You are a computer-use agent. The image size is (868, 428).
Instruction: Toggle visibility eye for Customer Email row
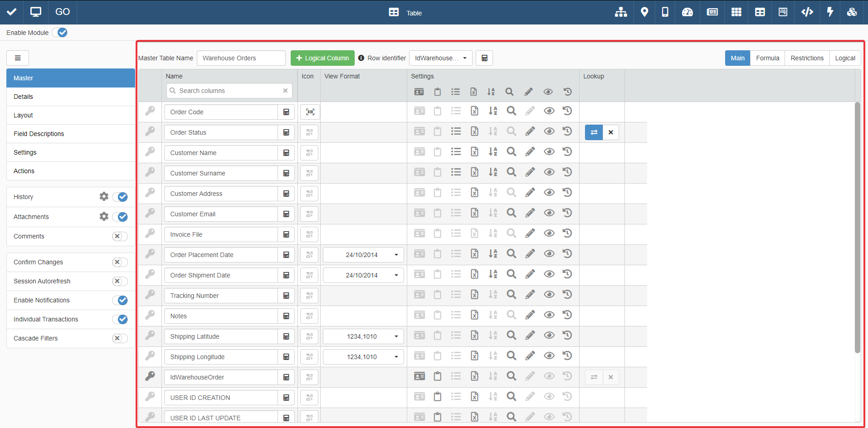tap(549, 213)
